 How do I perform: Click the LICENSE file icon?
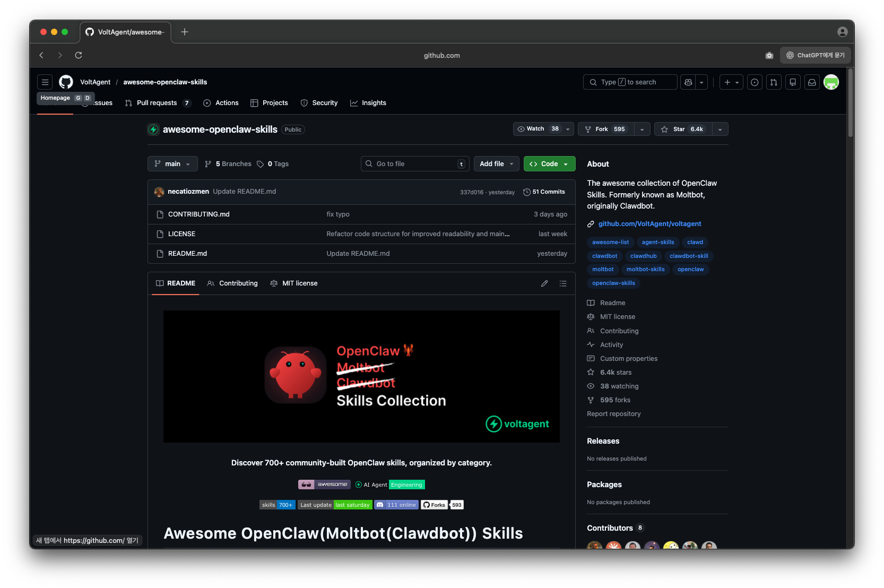click(160, 234)
